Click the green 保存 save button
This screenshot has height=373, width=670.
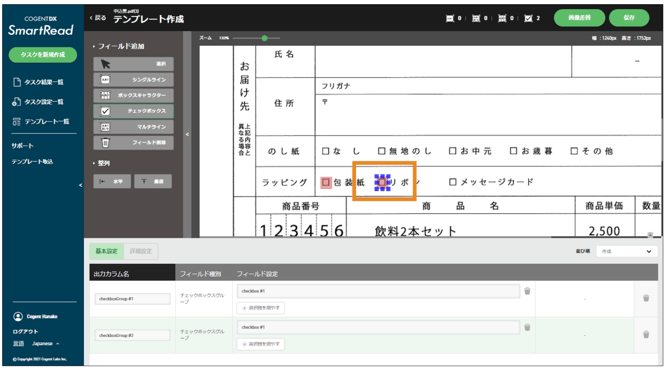point(629,18)
